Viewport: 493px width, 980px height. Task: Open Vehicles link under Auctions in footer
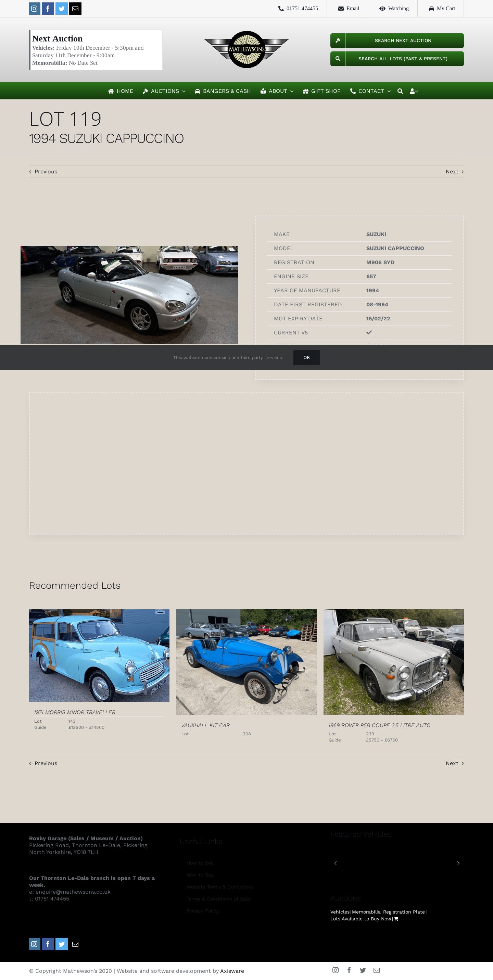click(x=340, y=912)
